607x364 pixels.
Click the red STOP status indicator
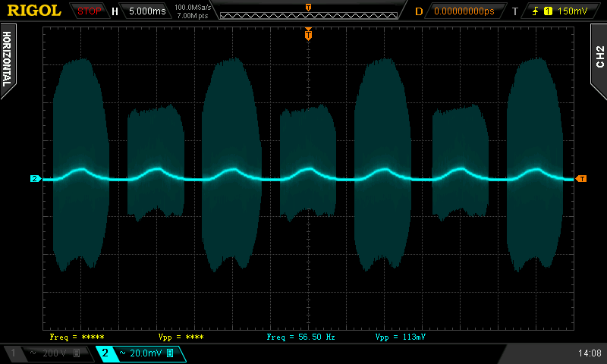coord(90,11)
